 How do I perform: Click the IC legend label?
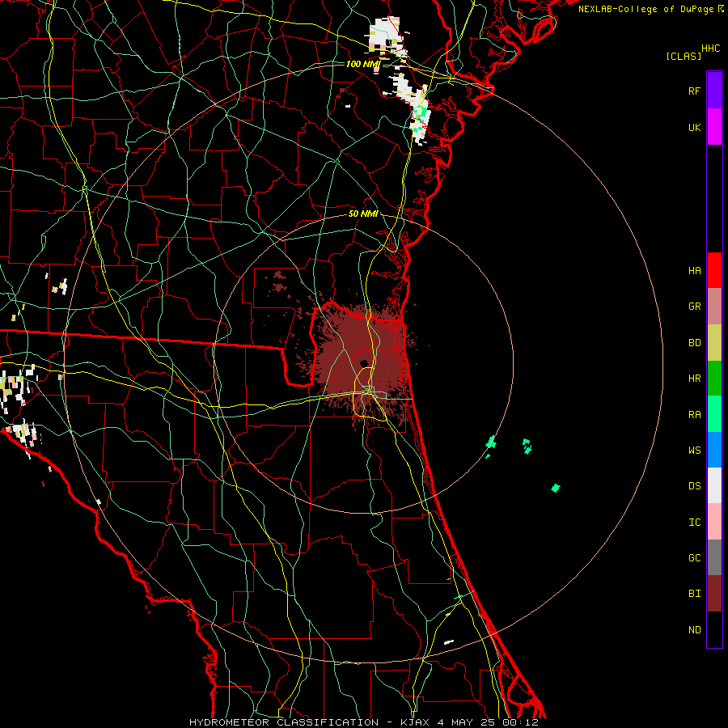(x=694, y=522)
